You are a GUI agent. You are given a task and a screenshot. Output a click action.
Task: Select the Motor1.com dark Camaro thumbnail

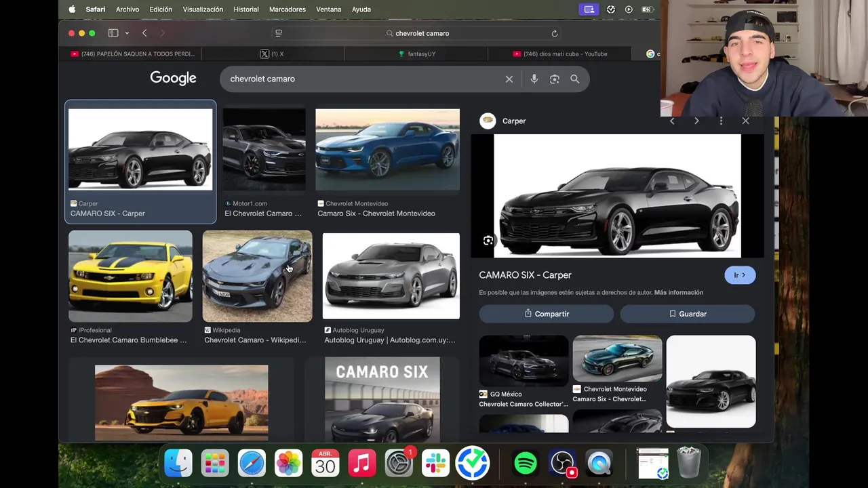click(264, 150)
